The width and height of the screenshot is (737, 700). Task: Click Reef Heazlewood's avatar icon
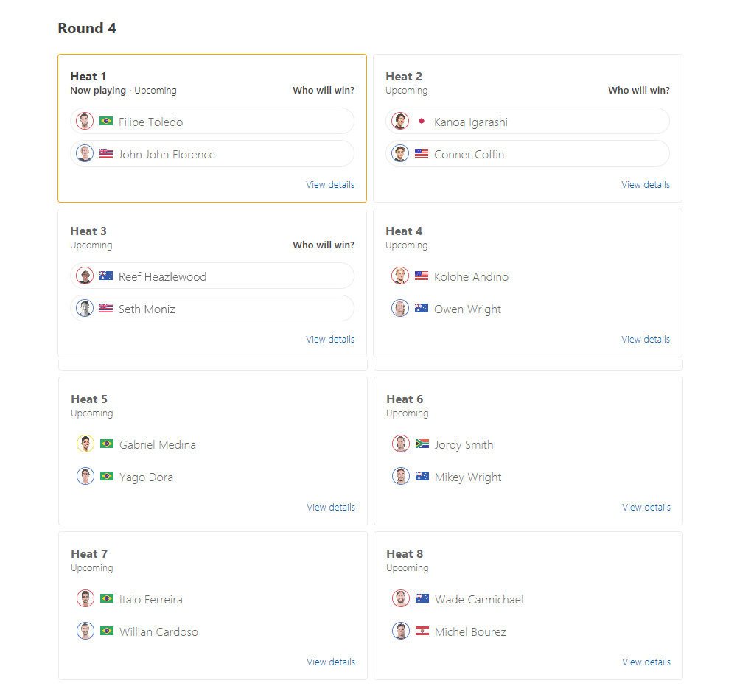[85, 276]
